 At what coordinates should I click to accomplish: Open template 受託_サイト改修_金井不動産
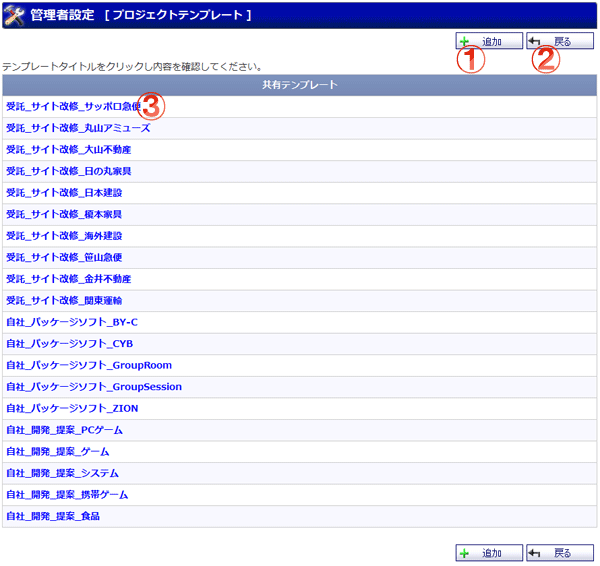pos(69,279)
